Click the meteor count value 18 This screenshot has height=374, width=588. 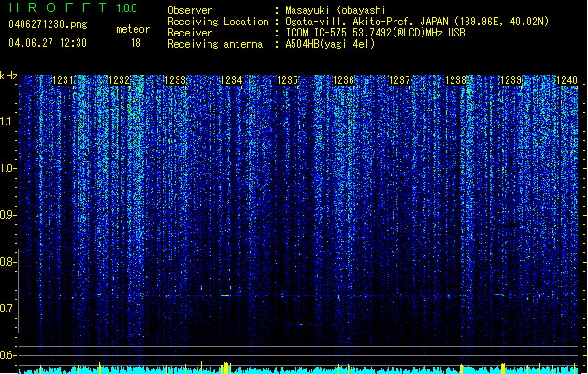(136, 43)
